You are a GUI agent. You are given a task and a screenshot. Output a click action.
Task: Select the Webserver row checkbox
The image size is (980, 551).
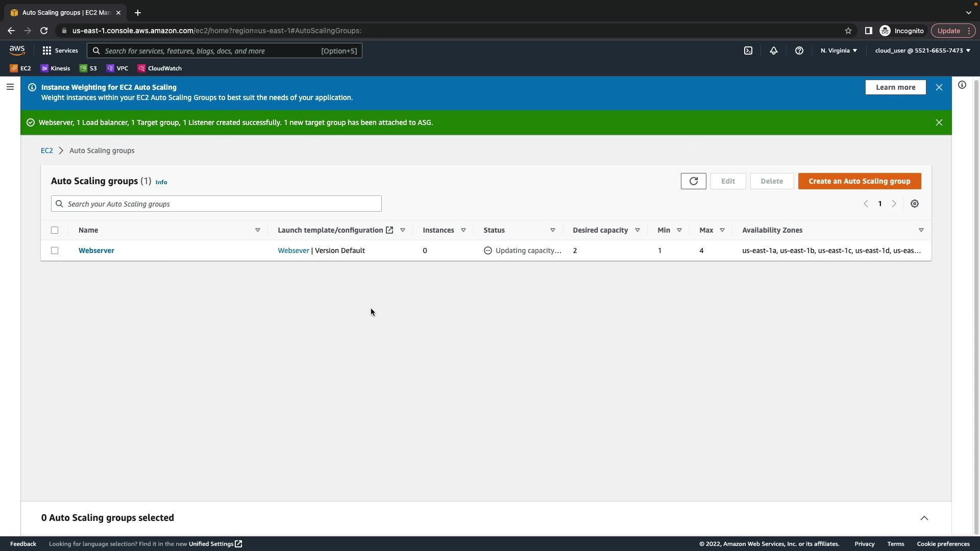pos(55,251)
